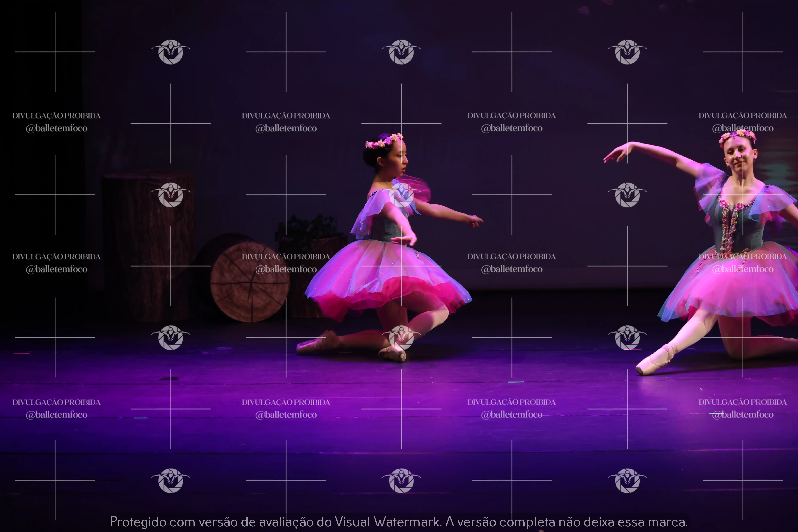
Task: Click the DIVULGAÇÃO PROIBIDA text on right dancer's tutu
Action: pyautogui.click(x=742, y=257)
